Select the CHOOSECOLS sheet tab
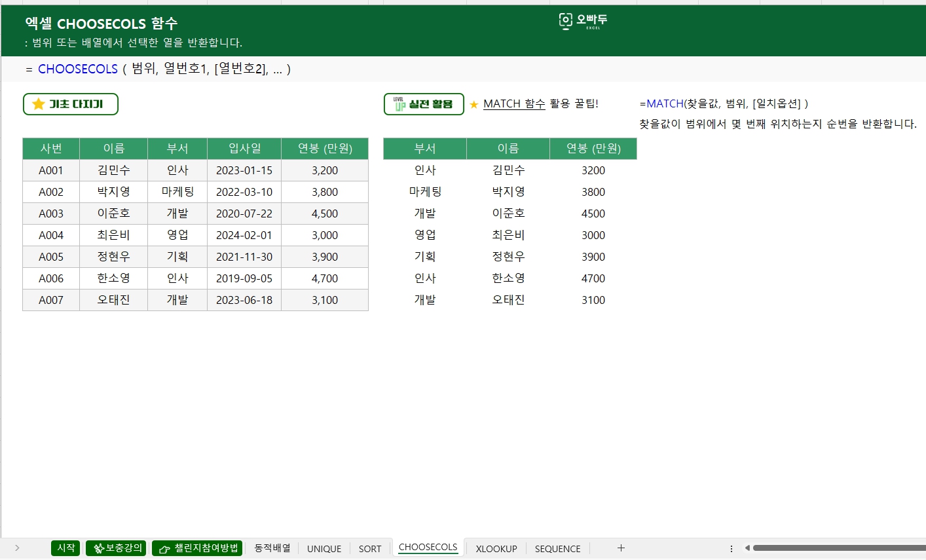 pos(428,548)
